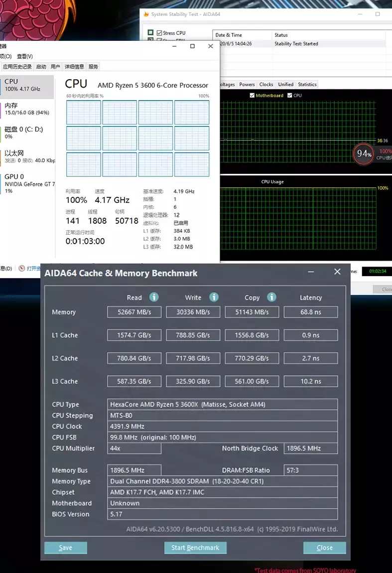The height and width of the screenshot is (573, 392).
Task: Click the Memory Copy value 51143 MB/s
Action: point(252,312)
